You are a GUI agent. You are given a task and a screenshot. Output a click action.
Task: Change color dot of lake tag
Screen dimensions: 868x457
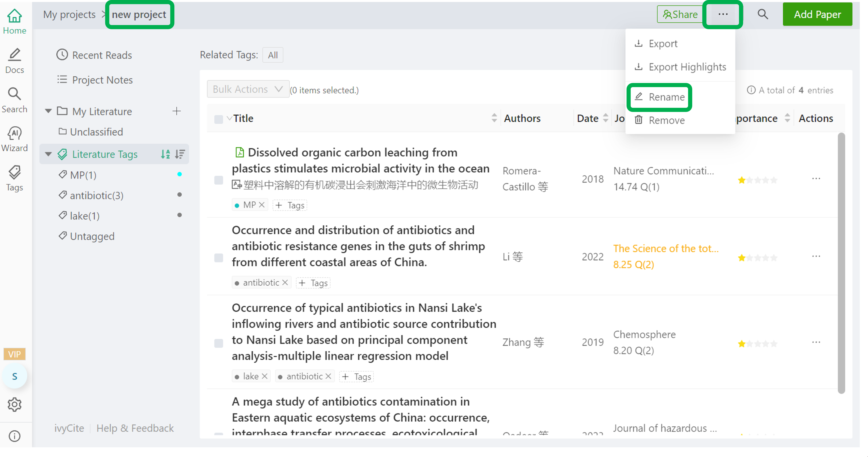[x=180, y=215]
